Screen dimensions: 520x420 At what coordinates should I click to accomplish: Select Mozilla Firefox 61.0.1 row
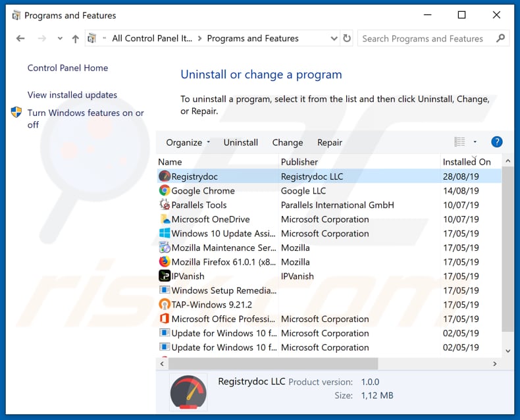(x=329, y=262)
